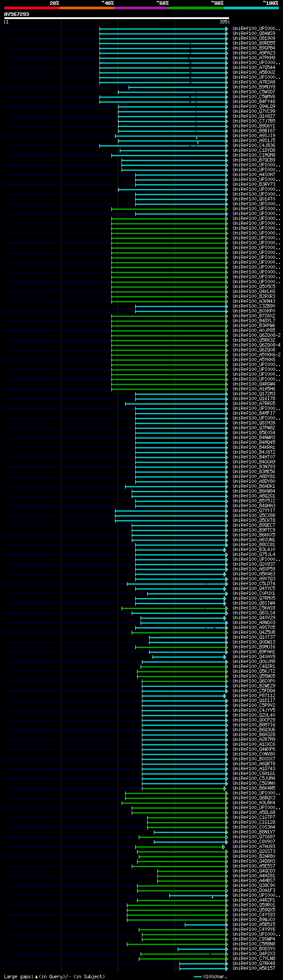Select hit label UniRef100_Q38C90

pyautogui.click(x=254, y=885)
